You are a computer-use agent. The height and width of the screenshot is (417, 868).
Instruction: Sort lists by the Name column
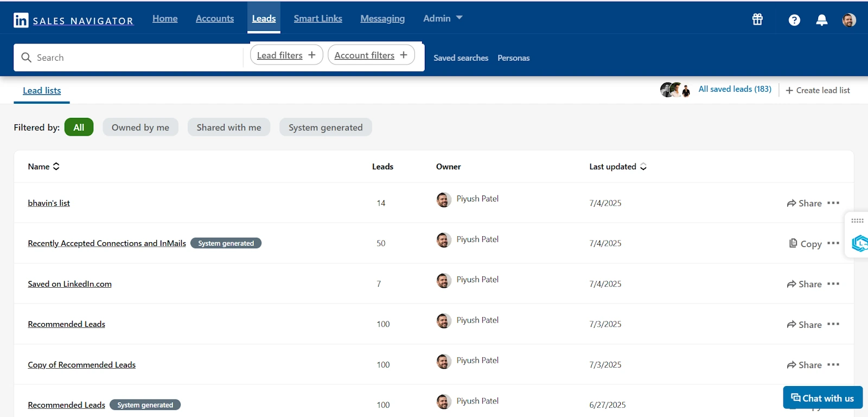43,166
